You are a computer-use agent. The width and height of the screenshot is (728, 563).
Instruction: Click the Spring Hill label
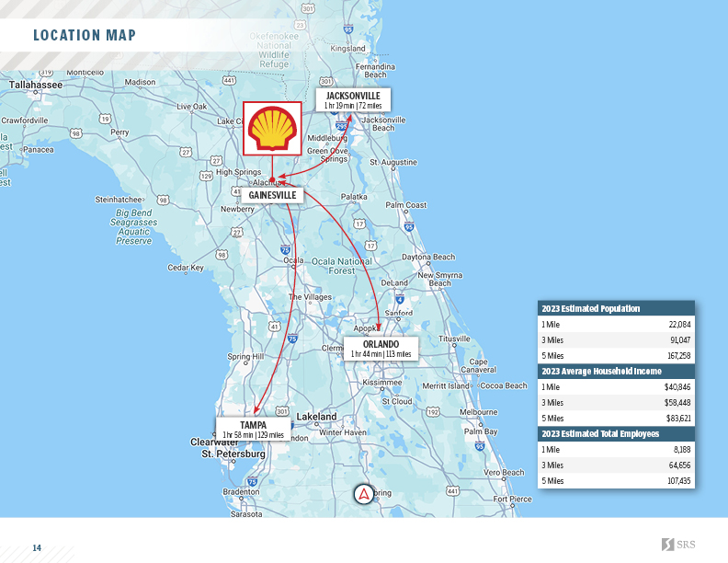[x=245, y=357]
